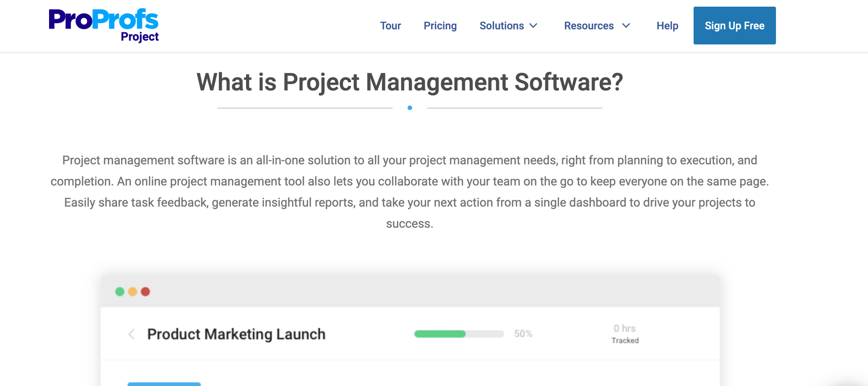Click the back chevron beside Product Marketing Launch
Viewport: 868px width, 386px height.
[132, 334]
